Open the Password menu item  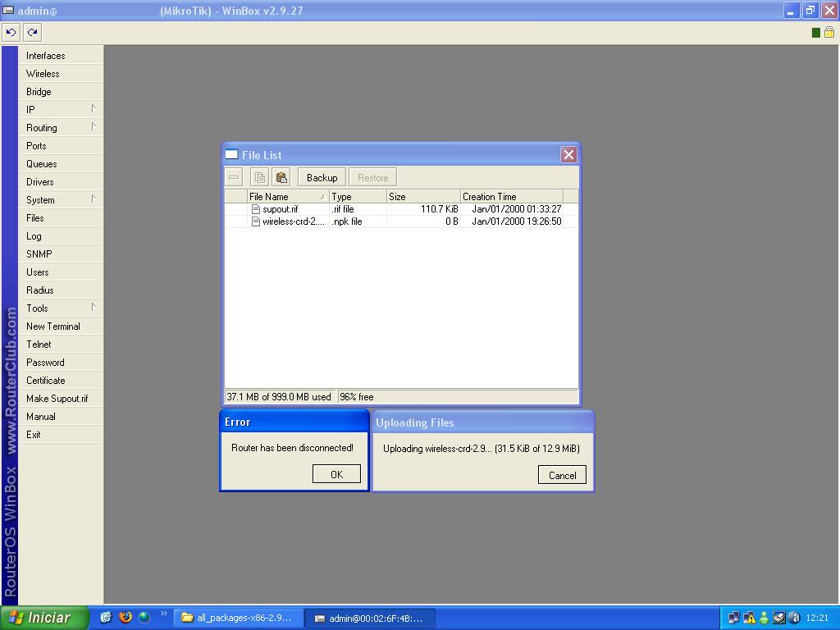click(61, 362)
